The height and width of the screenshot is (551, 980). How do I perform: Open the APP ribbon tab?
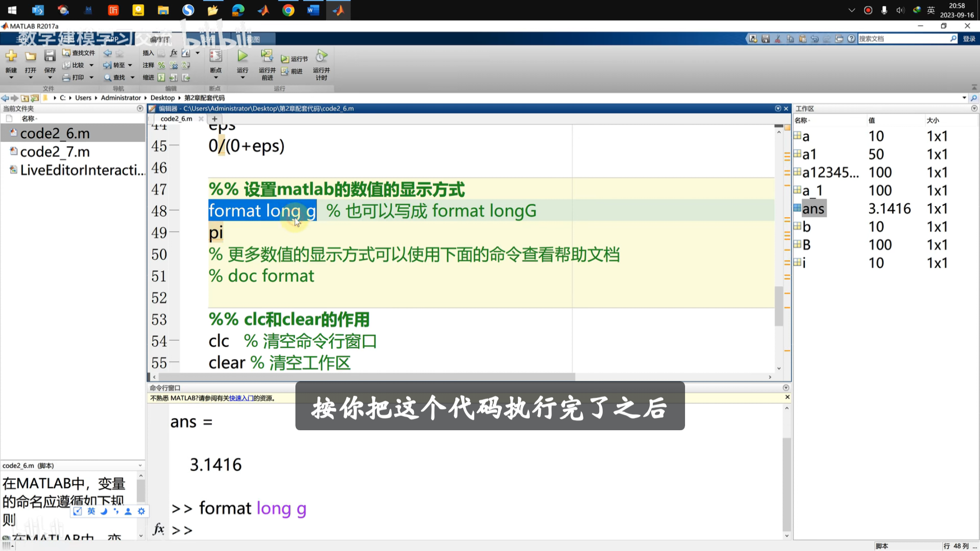click(x=113, y=39)
